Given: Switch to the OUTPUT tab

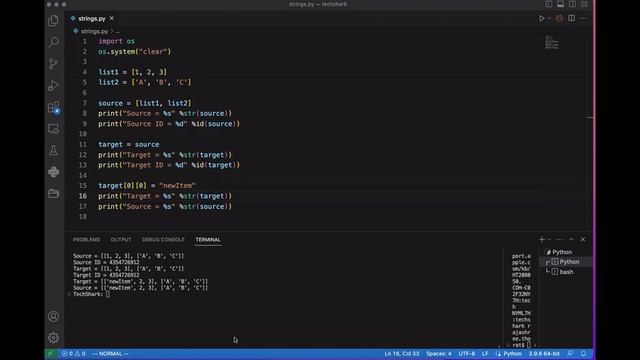Looking at the screenshot, I should click(x=121, y=240).
